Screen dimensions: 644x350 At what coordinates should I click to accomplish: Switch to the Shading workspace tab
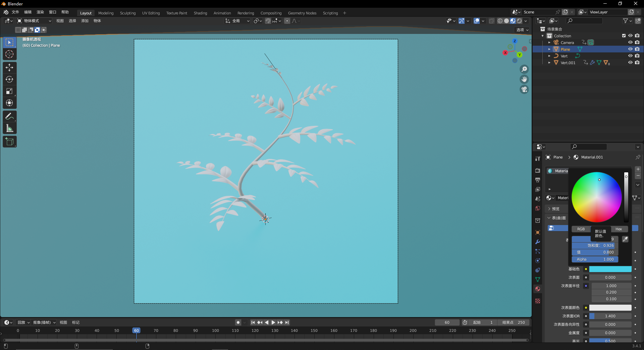(x=200, y=13)
